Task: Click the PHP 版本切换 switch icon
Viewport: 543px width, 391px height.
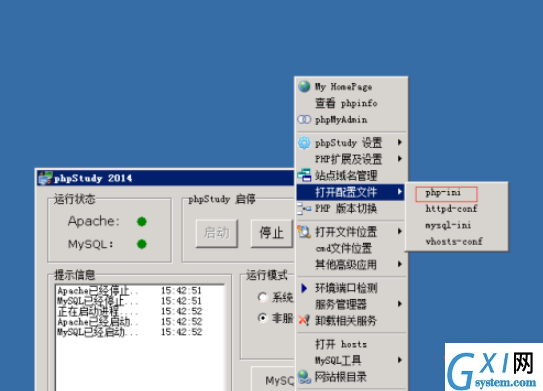Action: pyautogui.click(x=304, y=208)
